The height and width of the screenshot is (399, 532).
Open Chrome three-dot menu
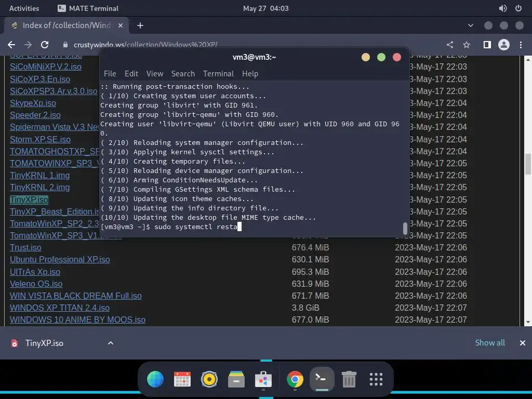pyautogui.click(x=521, y=45)
